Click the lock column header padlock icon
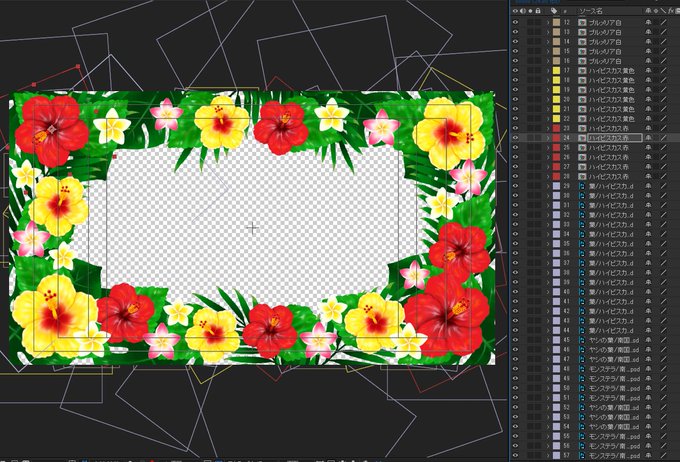This screenshot has height=462, width=680. [x=538, y=11]
